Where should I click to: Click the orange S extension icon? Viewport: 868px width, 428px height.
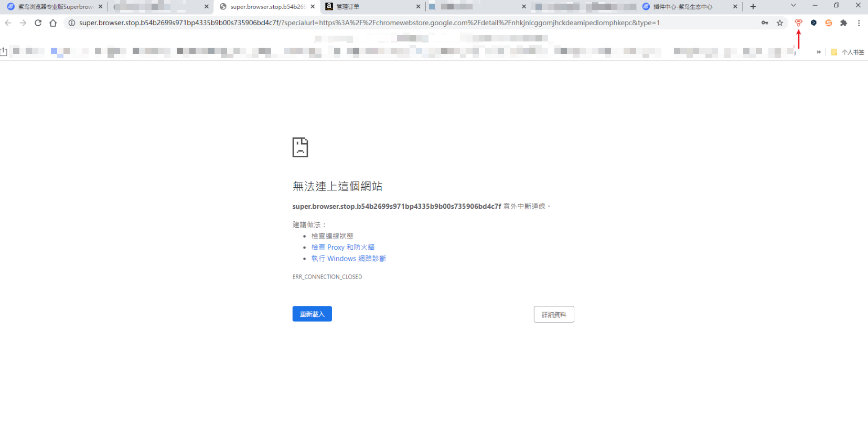pyautogui.click(x=829, y=23)
